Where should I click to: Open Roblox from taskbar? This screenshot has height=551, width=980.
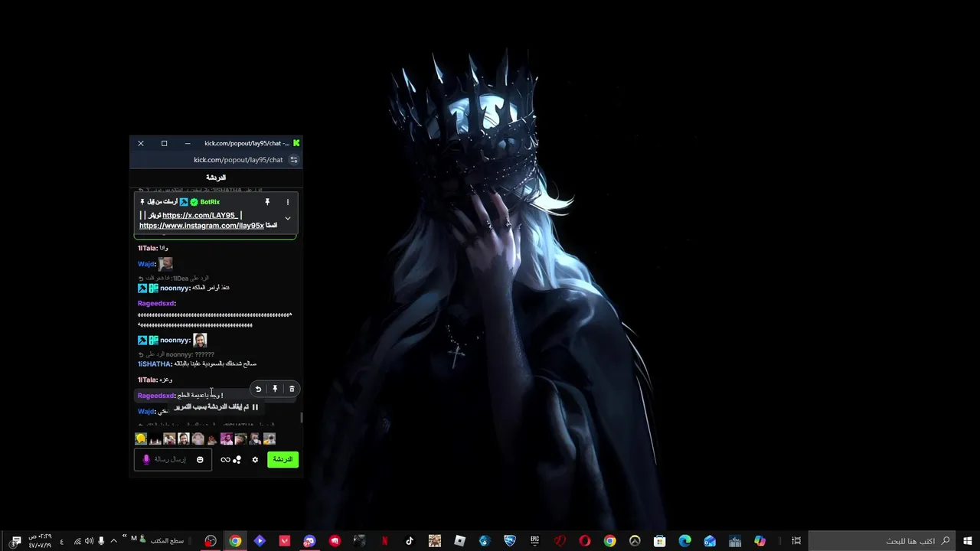click(459, 541)
